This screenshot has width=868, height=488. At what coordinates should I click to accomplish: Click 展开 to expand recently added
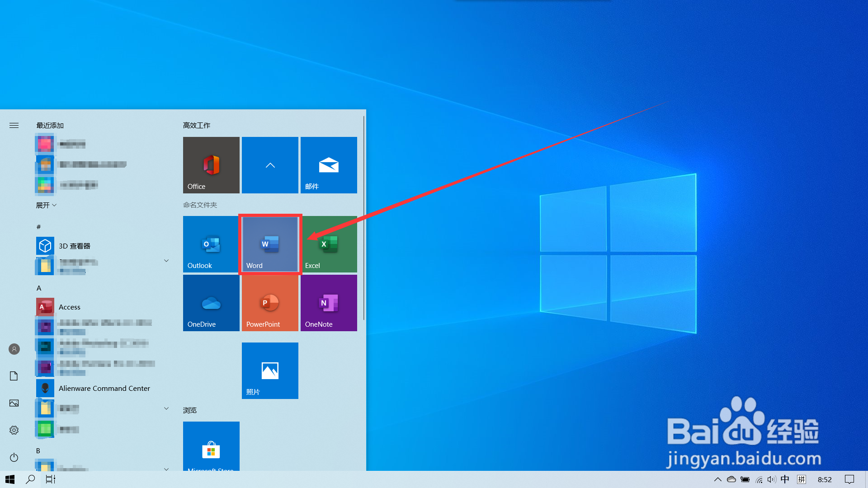[46, 205]
